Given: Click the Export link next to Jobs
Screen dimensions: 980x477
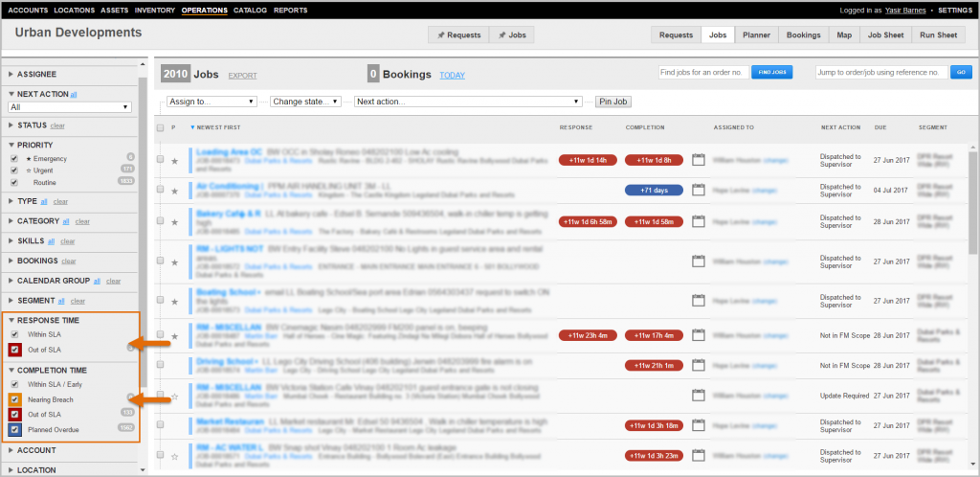Looking at the screenshot, I should pos(242,75).
